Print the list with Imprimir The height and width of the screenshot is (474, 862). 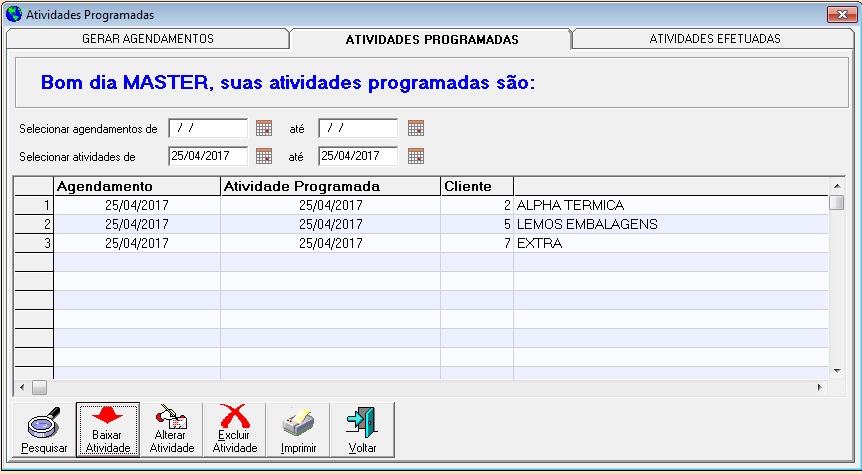click(x=298, y=430)
